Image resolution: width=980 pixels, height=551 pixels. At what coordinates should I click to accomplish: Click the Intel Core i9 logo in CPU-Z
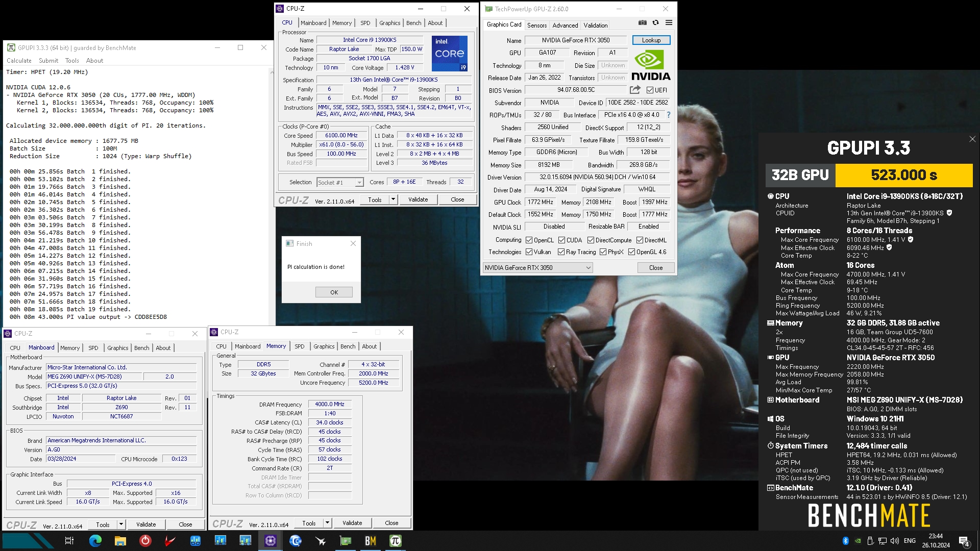coord(449,53)
